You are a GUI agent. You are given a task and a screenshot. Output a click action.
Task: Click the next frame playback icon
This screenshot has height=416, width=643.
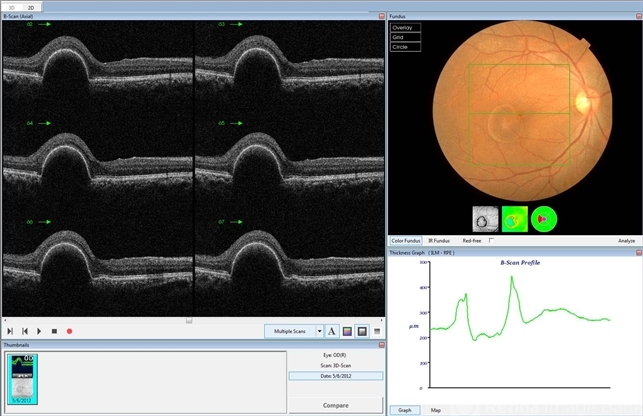(x=10, y=331)
